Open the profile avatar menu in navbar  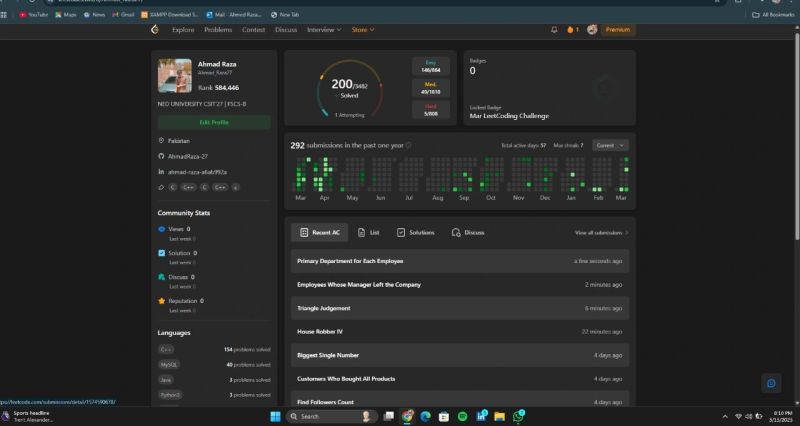click(x=592, y=30)
